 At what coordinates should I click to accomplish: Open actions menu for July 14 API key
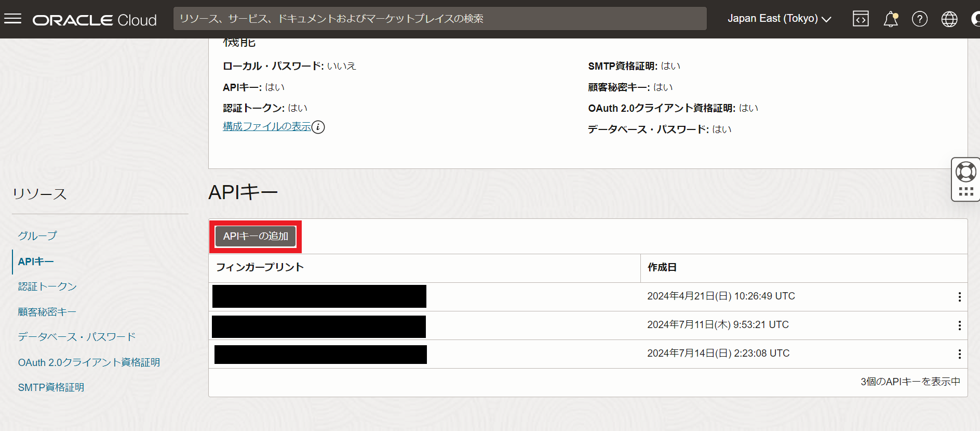pyautogui.click(x=959, y=354)
